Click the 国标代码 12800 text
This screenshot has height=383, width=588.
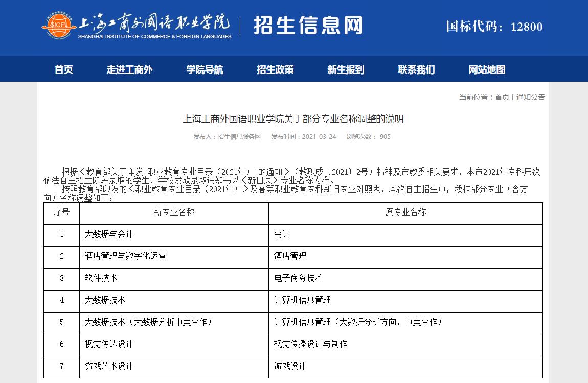point(494,26)
